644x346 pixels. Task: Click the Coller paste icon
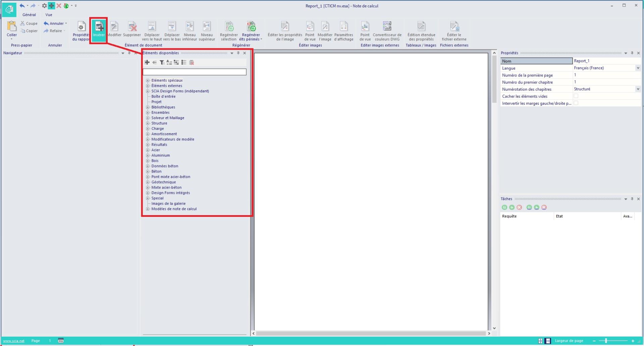[x=12, y=27]
